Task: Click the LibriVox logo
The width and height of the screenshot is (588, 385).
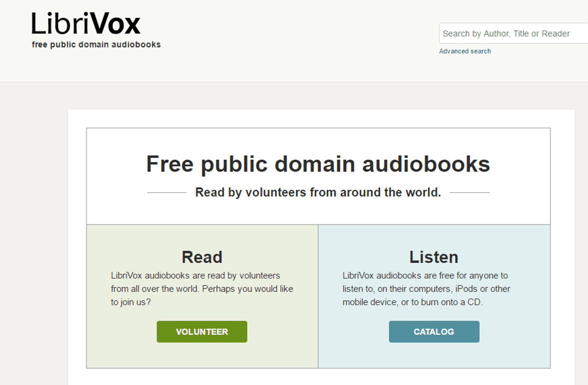Action: (x=86, y=24)
